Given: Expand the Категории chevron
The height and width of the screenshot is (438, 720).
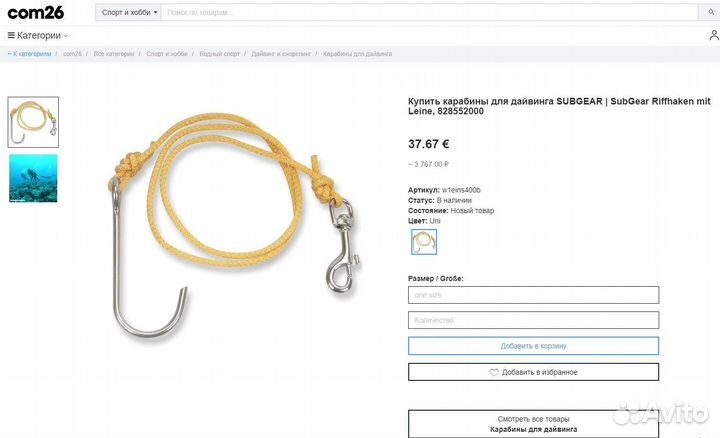Looking at the screenshot, I should point(66,36).
